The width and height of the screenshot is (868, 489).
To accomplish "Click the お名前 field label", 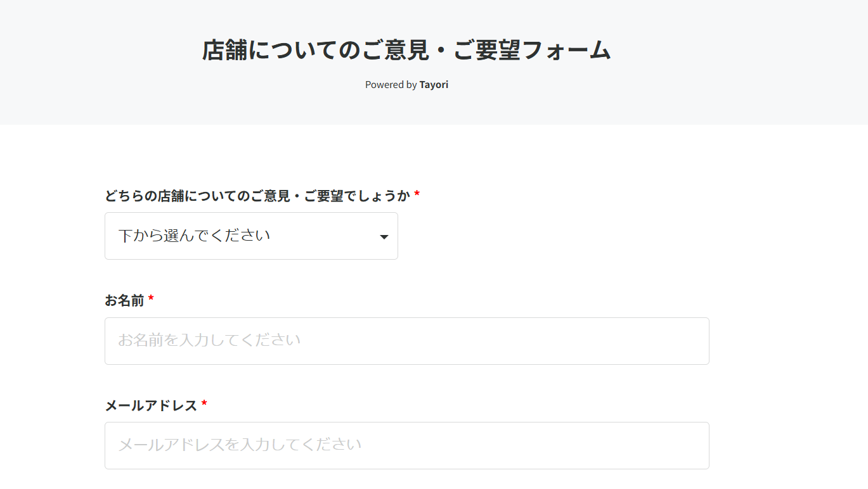I will pos(124,300).
